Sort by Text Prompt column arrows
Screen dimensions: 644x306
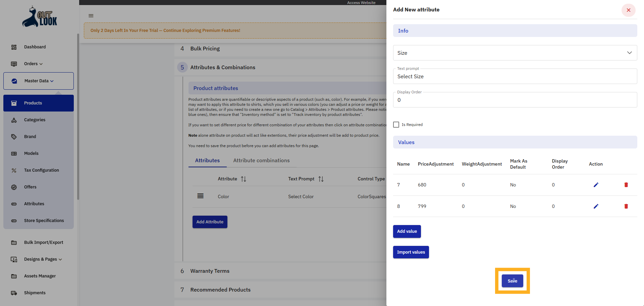coord(321,179)
